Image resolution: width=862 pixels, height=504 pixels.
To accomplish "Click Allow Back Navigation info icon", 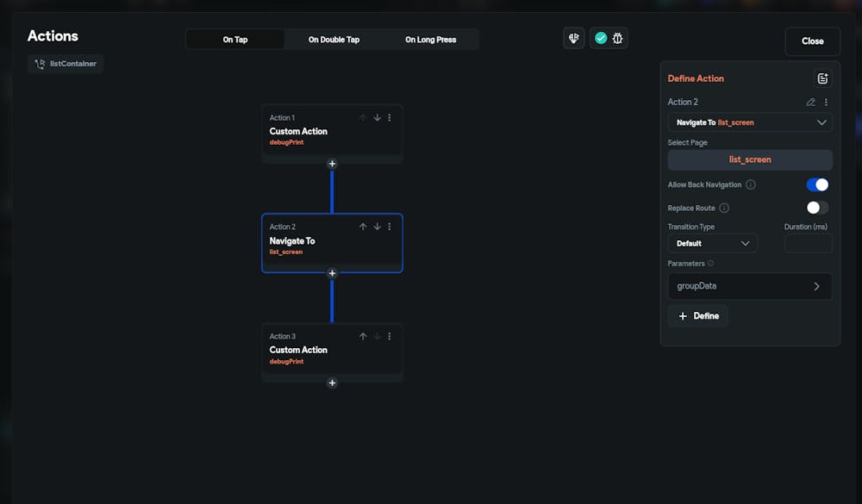I will click(751, 184).
